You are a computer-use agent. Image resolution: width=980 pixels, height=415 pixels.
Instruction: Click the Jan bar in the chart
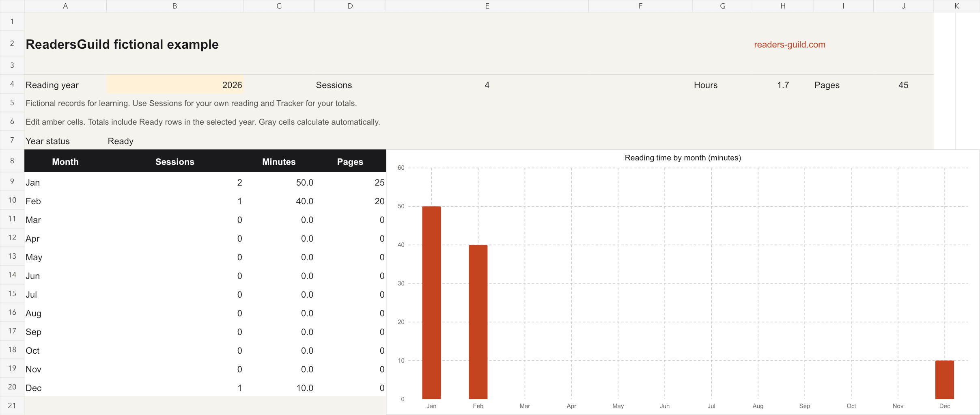pyautogui.click(x=431, y=303)
